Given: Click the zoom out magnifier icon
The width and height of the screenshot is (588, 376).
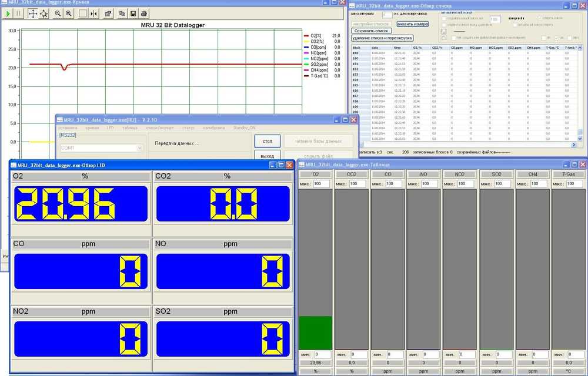Looking at the screenshot, I should pyautogui.click(x=58, y=14).
